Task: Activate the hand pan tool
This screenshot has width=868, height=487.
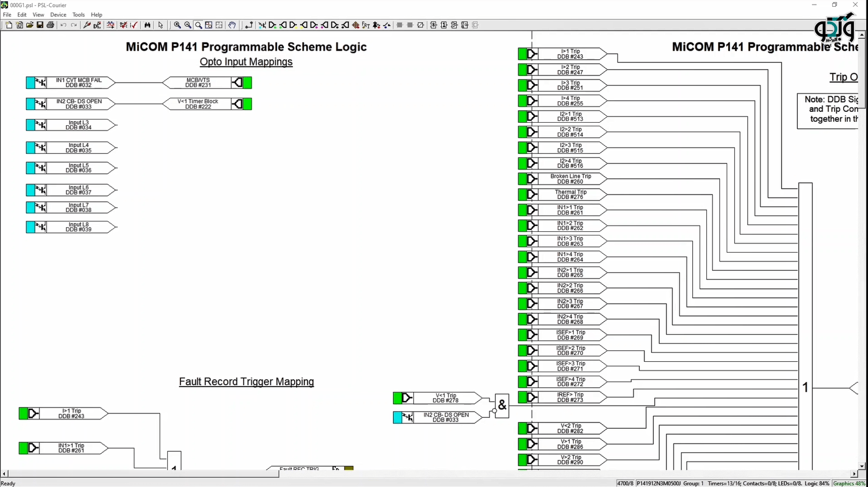Action: [x=232, y=25]
